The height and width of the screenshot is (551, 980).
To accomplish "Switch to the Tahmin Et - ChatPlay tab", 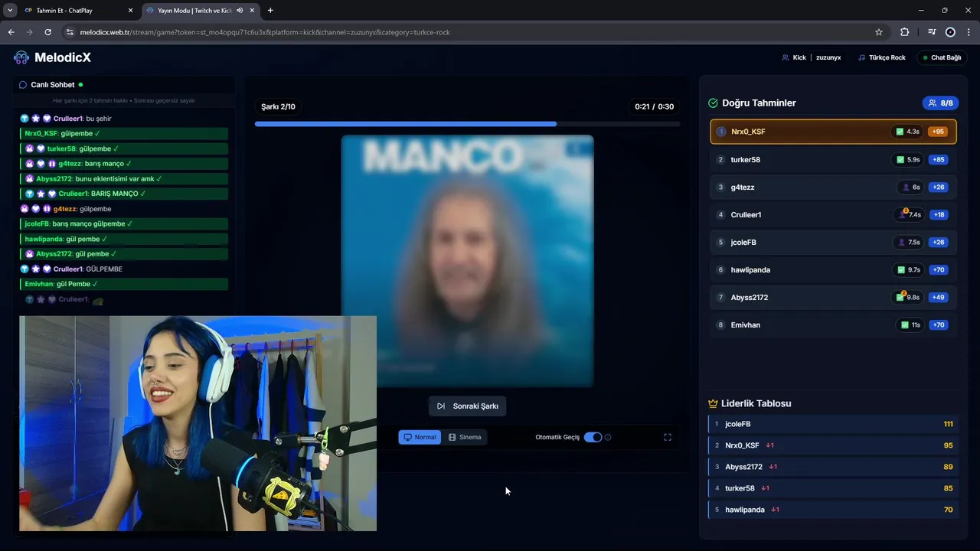I will (x=79, y=10).
